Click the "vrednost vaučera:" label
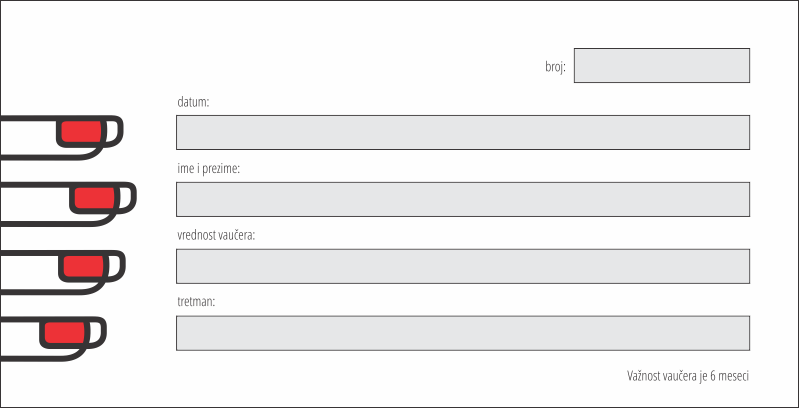The image size is (799, 408). [216, 236]
